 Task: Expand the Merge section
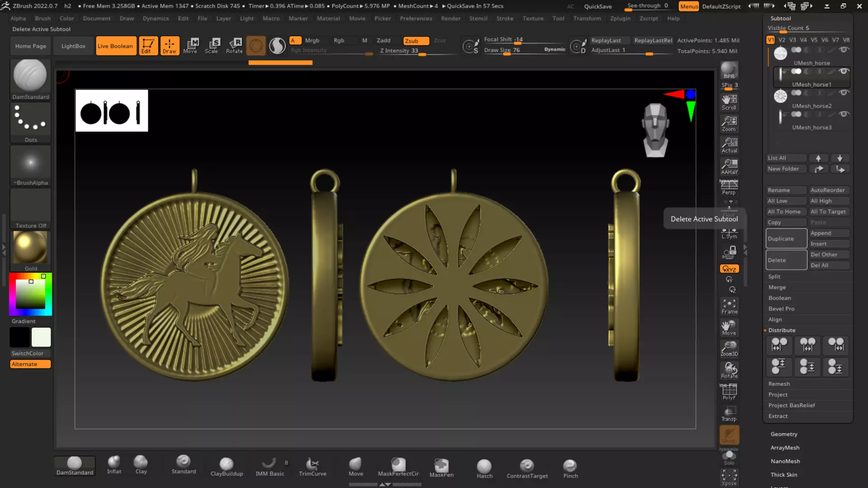(x=777, y=287)
